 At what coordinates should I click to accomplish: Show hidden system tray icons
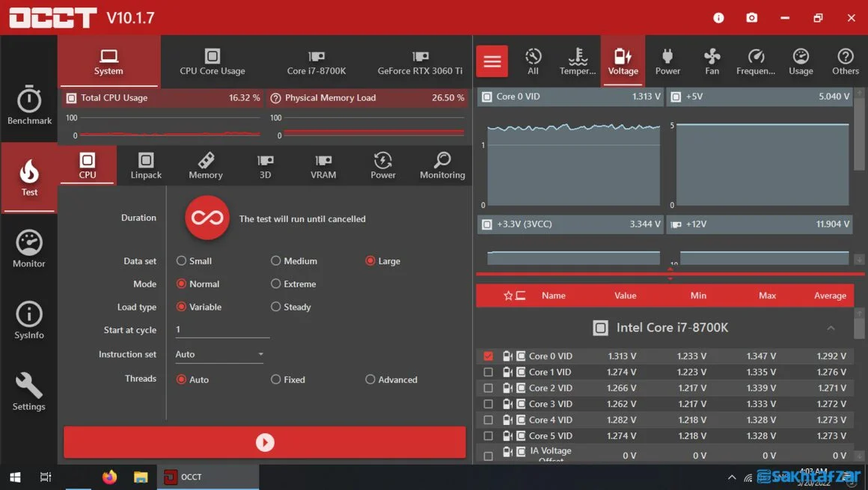732,477
